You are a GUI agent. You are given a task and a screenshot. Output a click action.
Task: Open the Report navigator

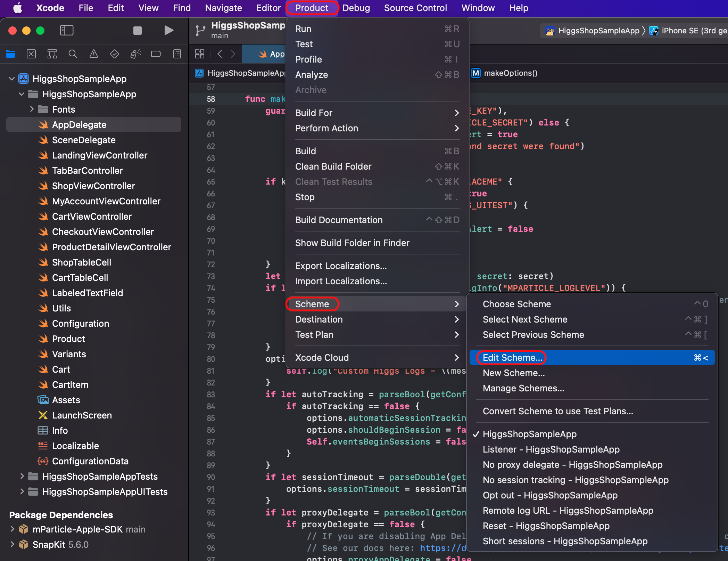[177, 54]
